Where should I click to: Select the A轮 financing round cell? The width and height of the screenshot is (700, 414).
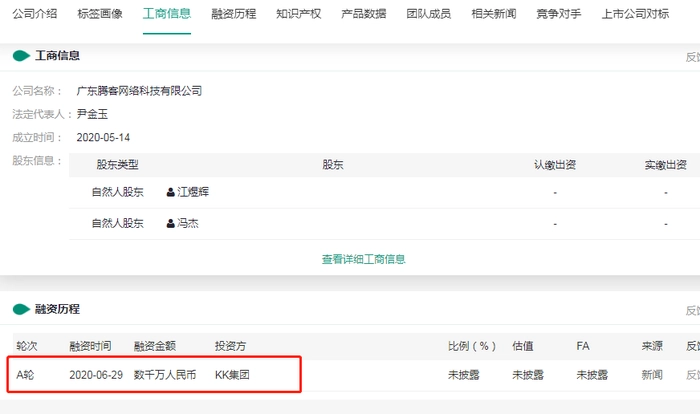(27, 375)
